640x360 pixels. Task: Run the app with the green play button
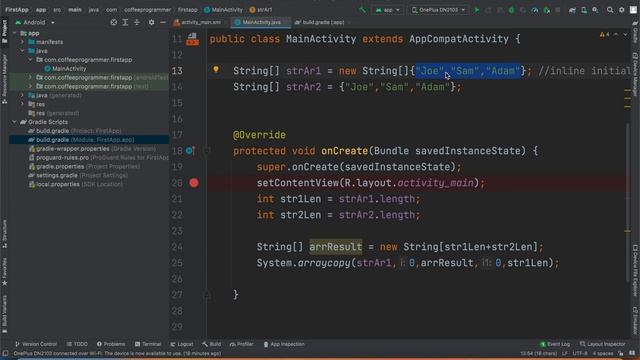coord(476,10)
